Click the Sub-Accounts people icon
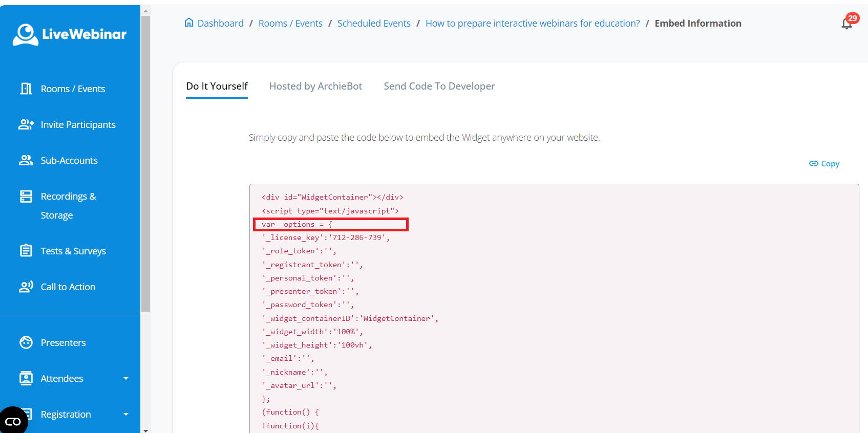 pyautogui.click(x=26, y=160)
